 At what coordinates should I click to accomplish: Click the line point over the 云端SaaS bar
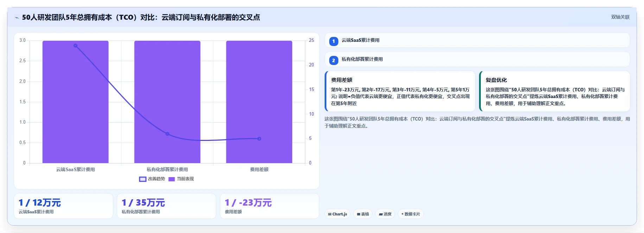click(x=76, y=46)
